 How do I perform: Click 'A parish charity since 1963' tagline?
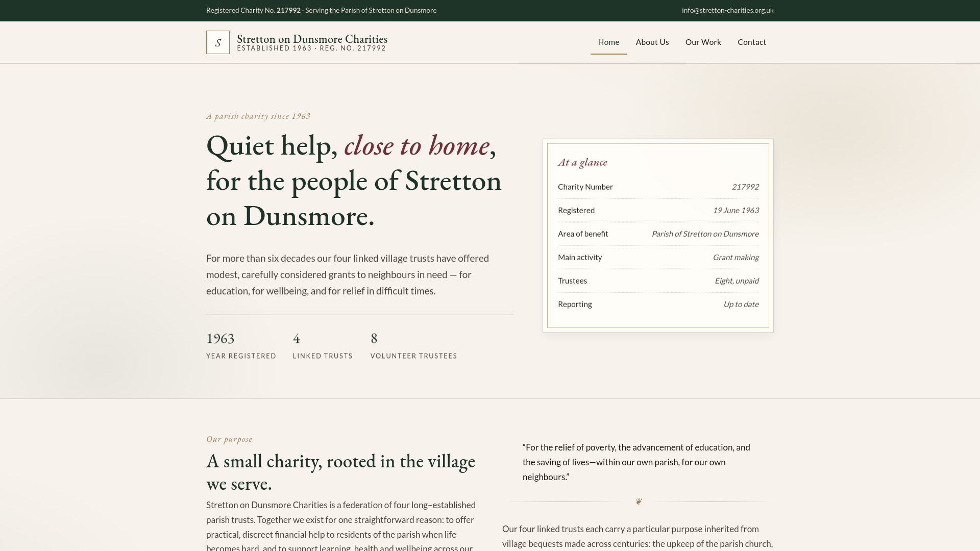(258, 116)
